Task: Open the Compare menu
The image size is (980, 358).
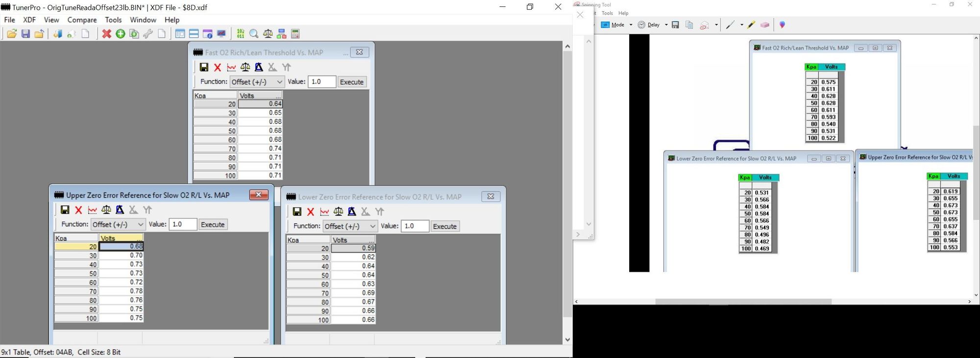Action: coord(82,20)
